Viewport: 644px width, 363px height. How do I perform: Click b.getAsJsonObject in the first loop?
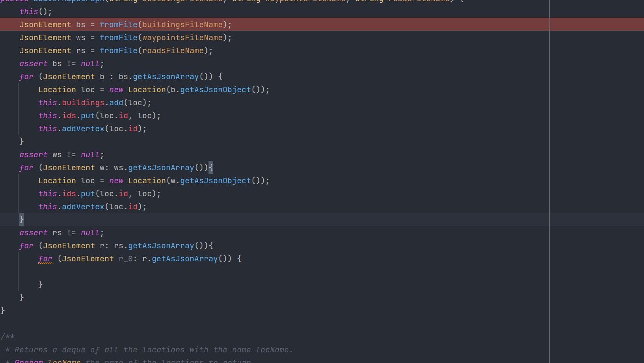pyautogui.click(x=215, y=89)
